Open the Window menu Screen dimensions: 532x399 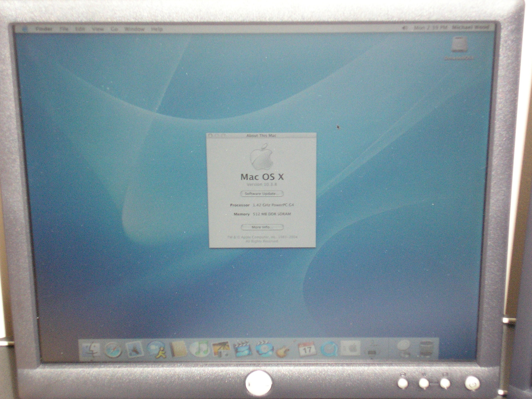coord(134,29)
